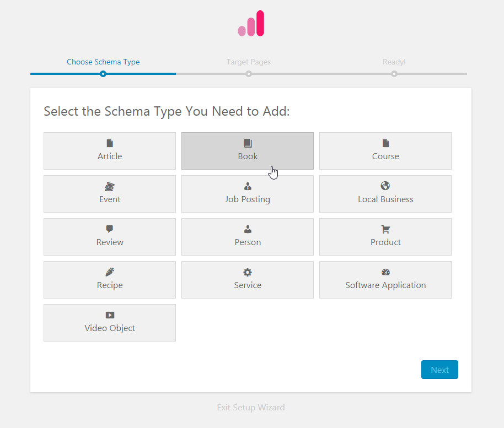Image resolution: width=504 pixels, height=428 pixels.
Task: Open the Target Pages step label
Action: (249, 62)
